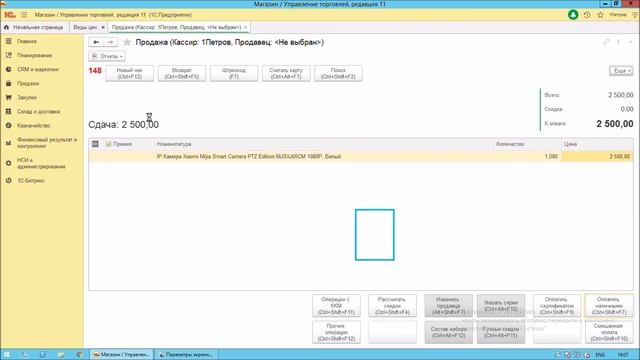Screen dimensions: 640x360
Task: Select the IP Камера Xiaomi Mijia row
Action: [361, 156]
